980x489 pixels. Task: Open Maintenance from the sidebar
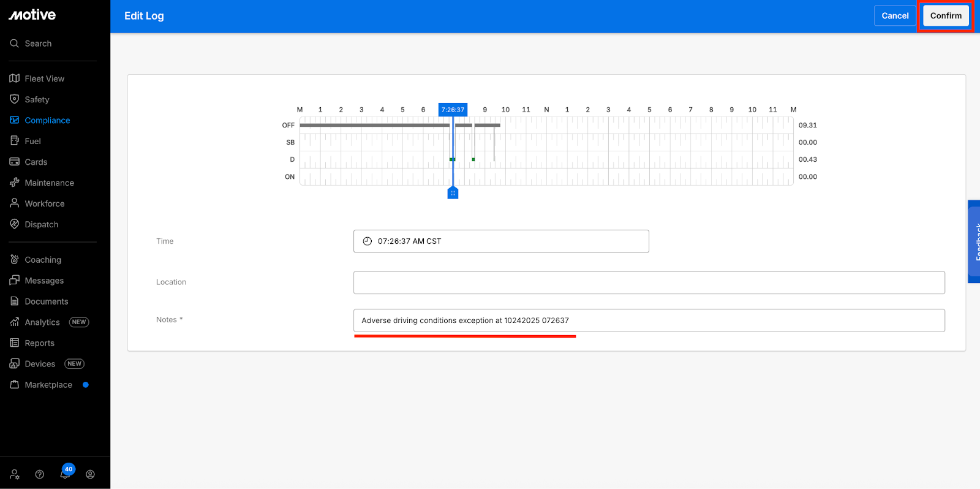tap(49, 183)
